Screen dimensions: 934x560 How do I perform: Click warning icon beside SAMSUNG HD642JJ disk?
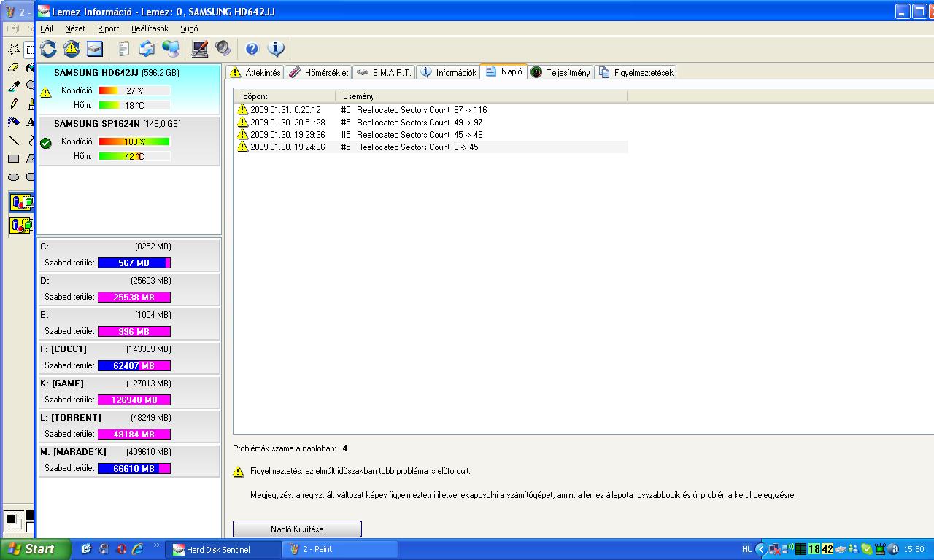(46, 93)
